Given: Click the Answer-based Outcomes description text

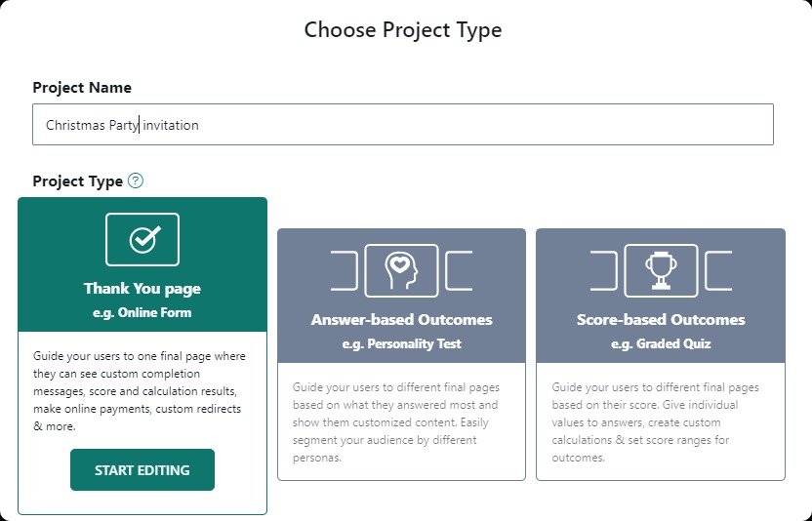Looking at the screenshot, I should pyautogui.click(x=396, y=422).
